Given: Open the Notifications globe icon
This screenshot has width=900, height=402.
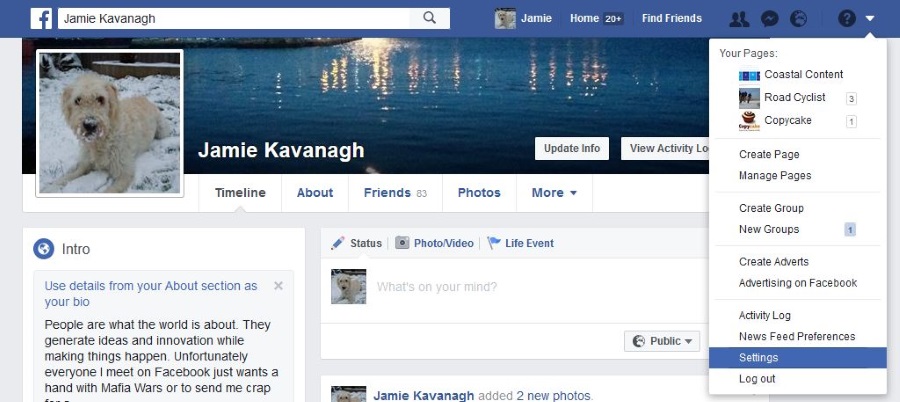Looking at the screenshot, I should tap(798, 19).
